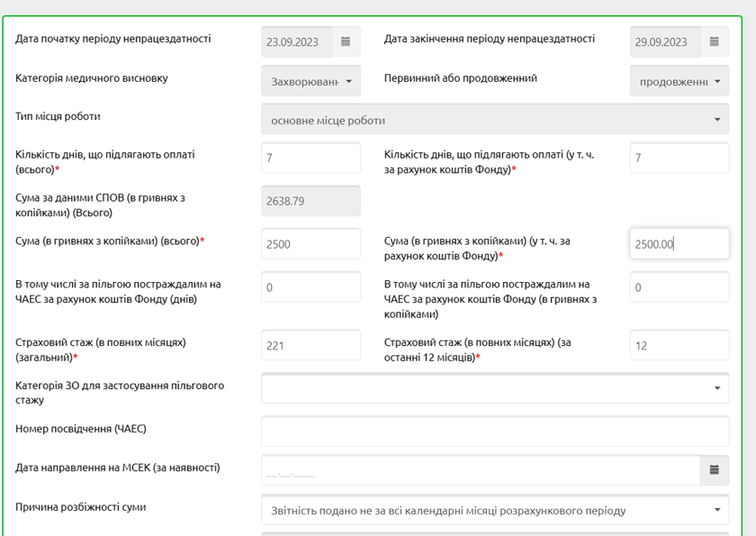Select the Fund-paid days count field
The image size is (756, 536).
tap(679, 158)
